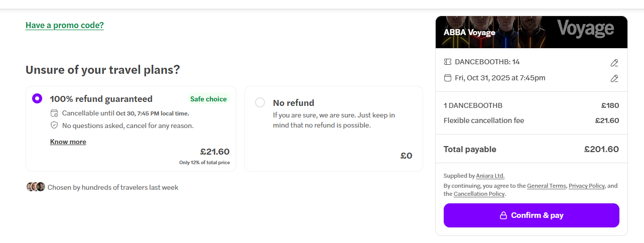Click the traveler avatars icon group
This screenshot has width=644, height=243.
36,187
